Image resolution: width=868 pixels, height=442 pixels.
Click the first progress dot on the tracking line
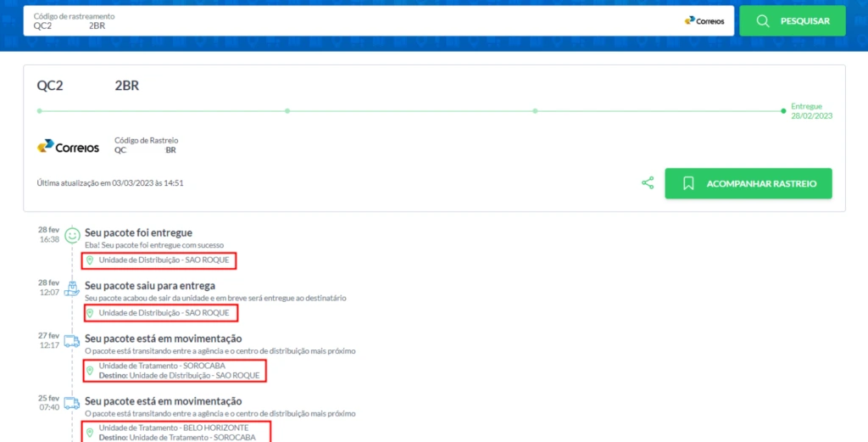pyautogui.click(x=39, y=111)
